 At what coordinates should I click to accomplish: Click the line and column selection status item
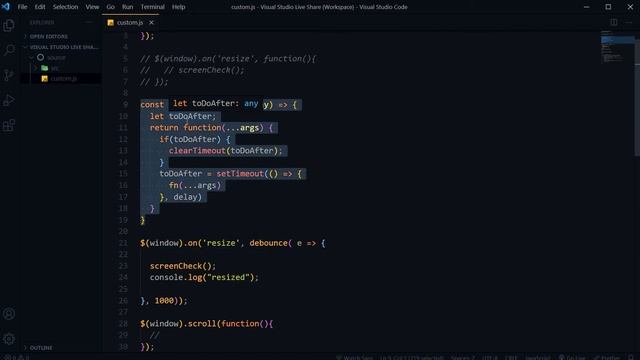point(412,358)
